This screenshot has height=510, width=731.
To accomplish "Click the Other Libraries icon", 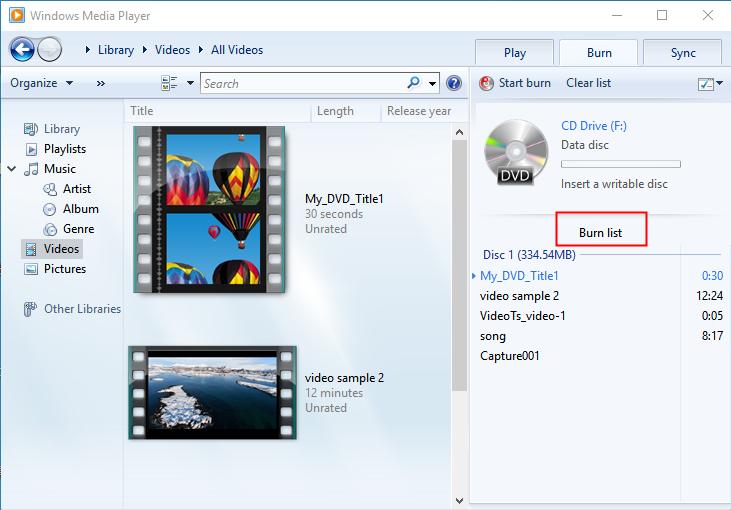I will click(x=31, y=309).
